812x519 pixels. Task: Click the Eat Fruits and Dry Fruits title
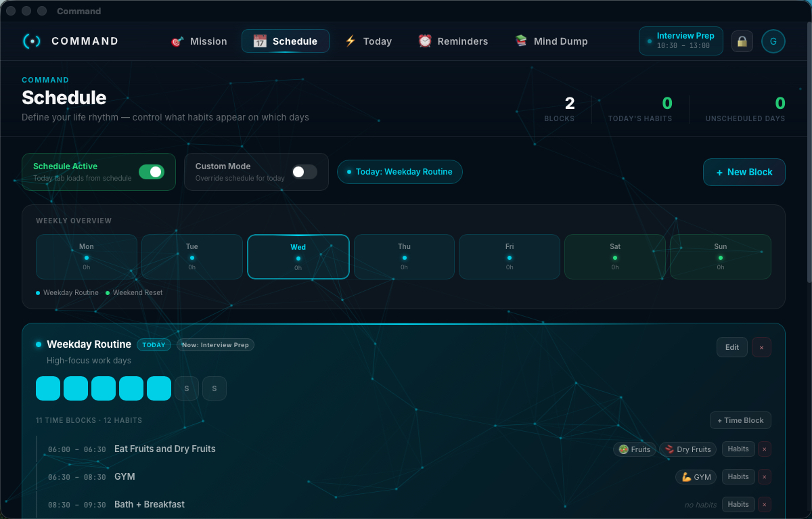pyautogui.click(x=165, y=449)
